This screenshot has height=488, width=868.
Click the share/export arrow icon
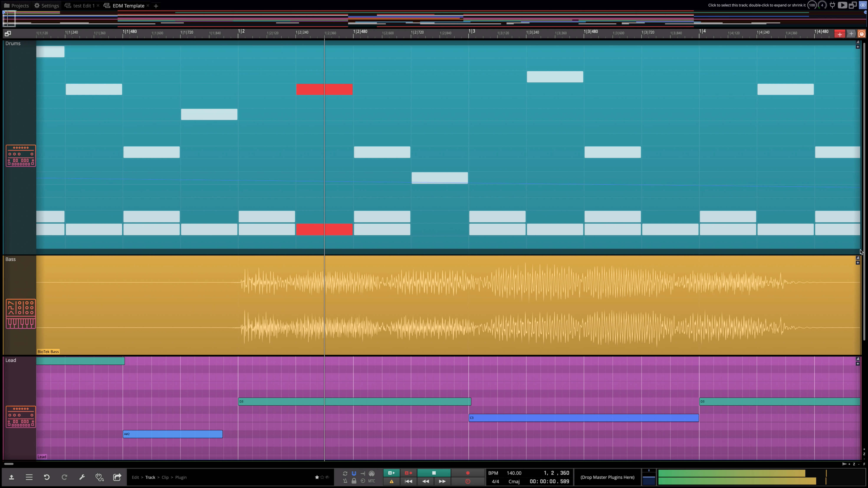117,477
